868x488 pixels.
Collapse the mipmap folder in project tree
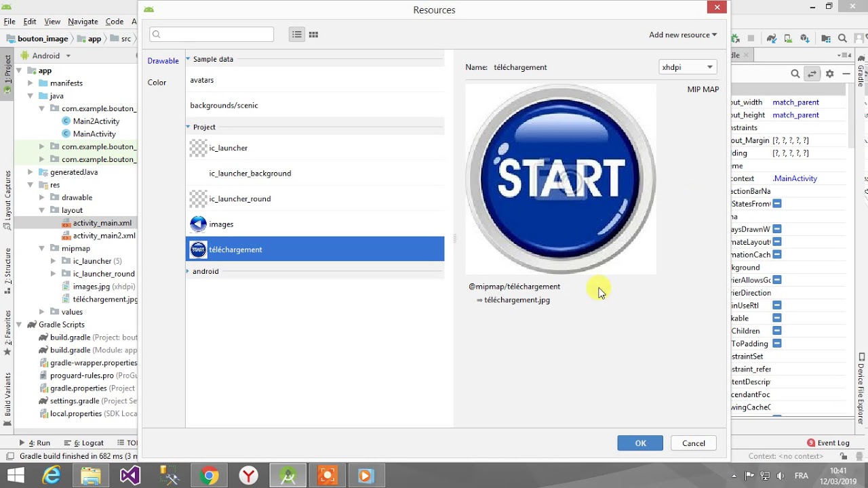(x=42, y=249)
